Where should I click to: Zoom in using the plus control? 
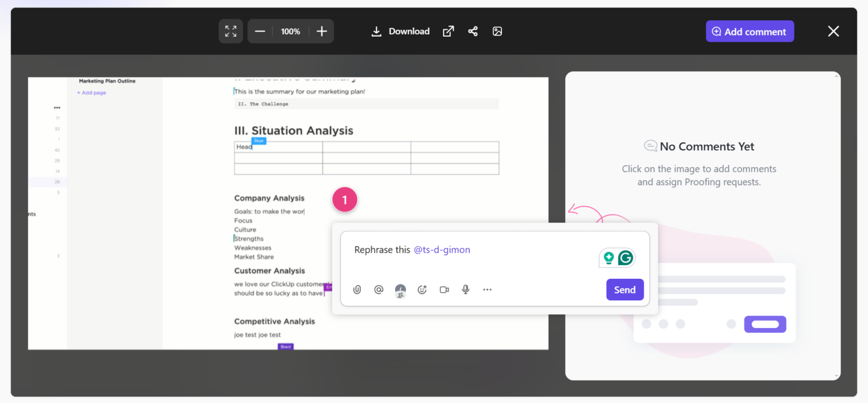[322, 31]
